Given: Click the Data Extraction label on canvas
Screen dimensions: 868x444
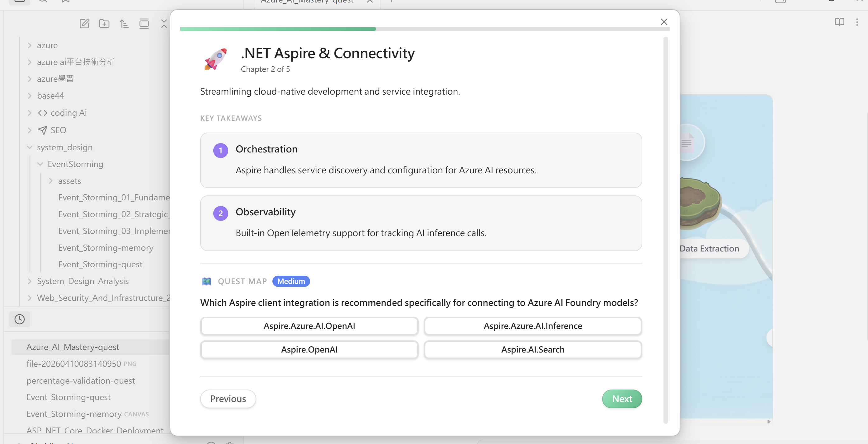Looking at the screenshot, I should tap(709, 249).
